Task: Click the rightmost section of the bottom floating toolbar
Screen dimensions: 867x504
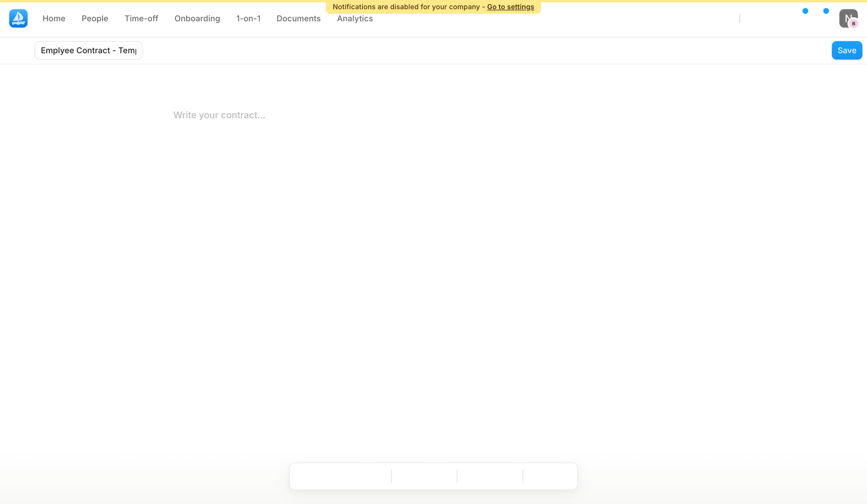Action: pos(550,476)
